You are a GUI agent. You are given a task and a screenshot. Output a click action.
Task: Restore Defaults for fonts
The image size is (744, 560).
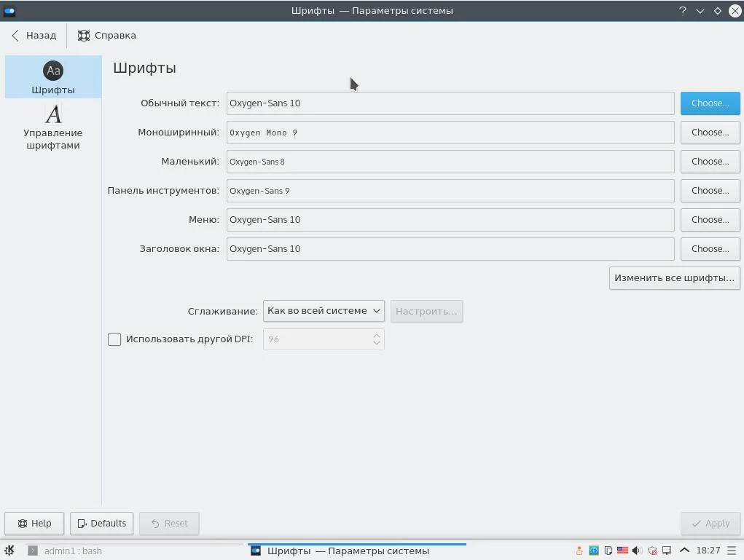(x=101, y=524)
